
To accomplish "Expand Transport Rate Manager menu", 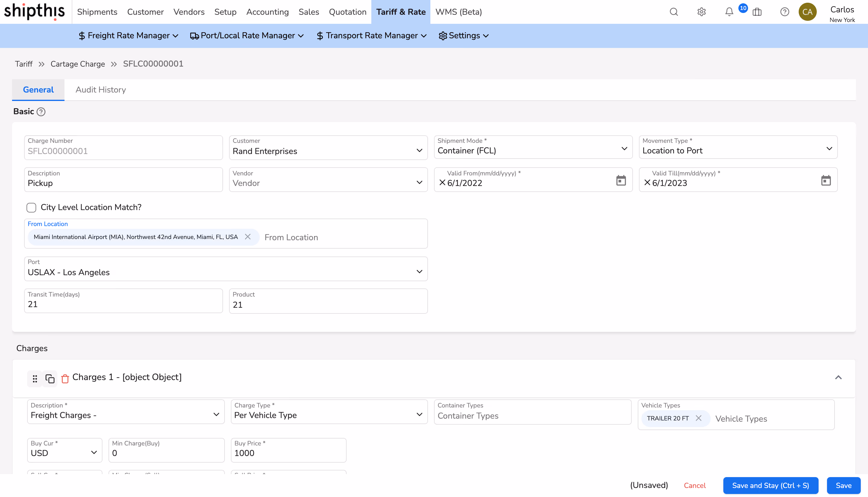I will tap(371, 36).
